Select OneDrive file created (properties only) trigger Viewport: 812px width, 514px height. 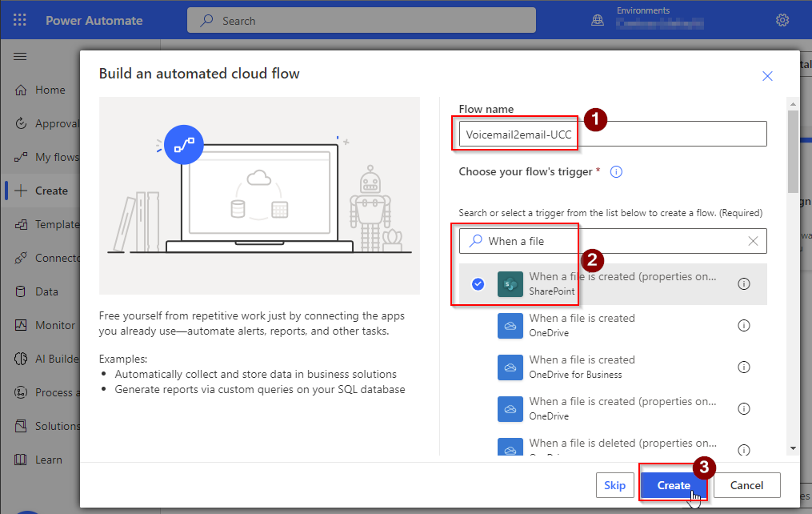(613, 409)
